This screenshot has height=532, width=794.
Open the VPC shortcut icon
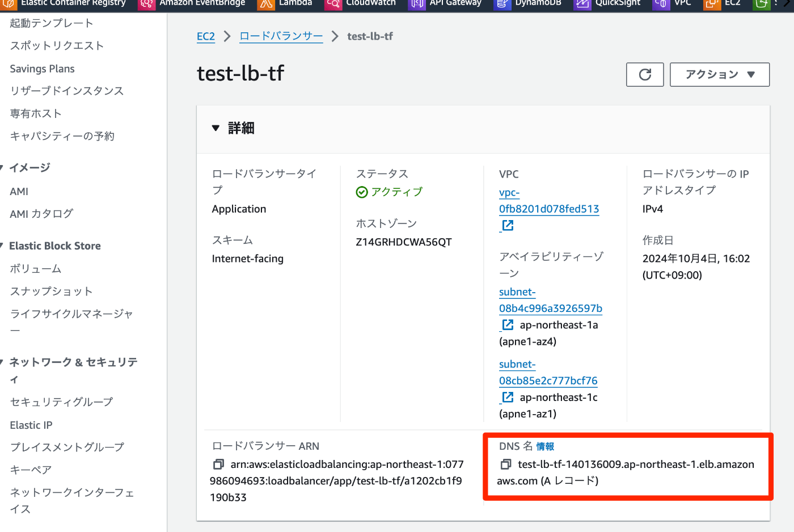click(661, 5)
